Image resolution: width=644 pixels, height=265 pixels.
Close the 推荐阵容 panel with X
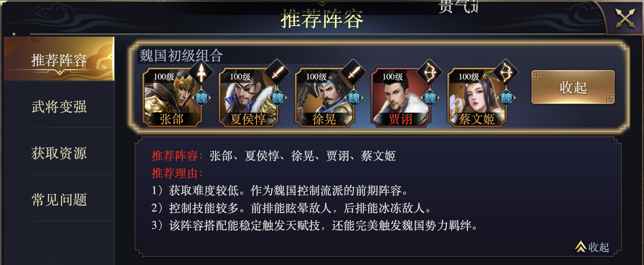coord(625,18)
